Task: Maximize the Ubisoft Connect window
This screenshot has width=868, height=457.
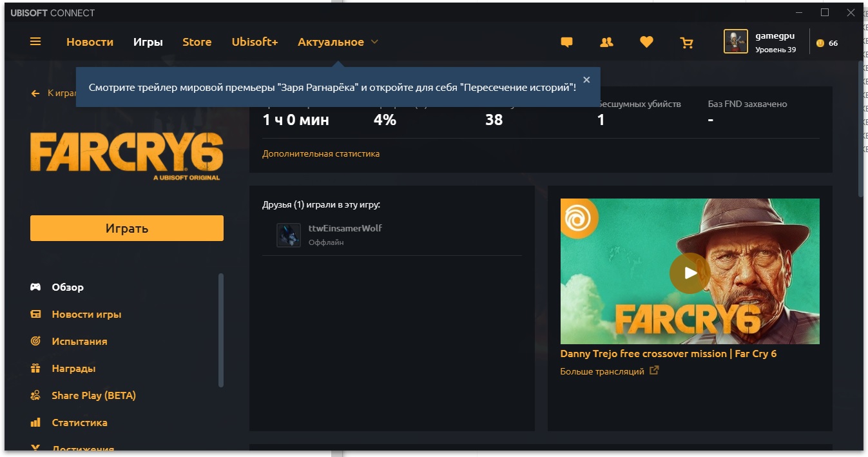Action: [825, 12]
